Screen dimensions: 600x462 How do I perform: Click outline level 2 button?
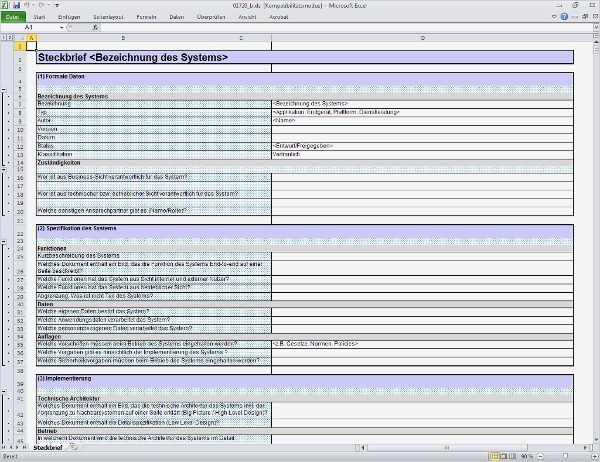(10, 38)
